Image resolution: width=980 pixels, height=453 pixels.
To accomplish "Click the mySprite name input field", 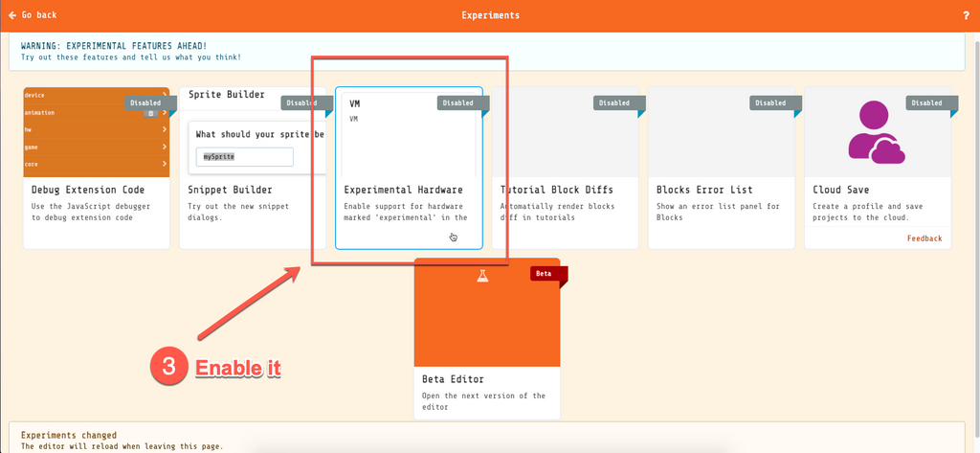I will pyautogui.click(x=244, y=156).
